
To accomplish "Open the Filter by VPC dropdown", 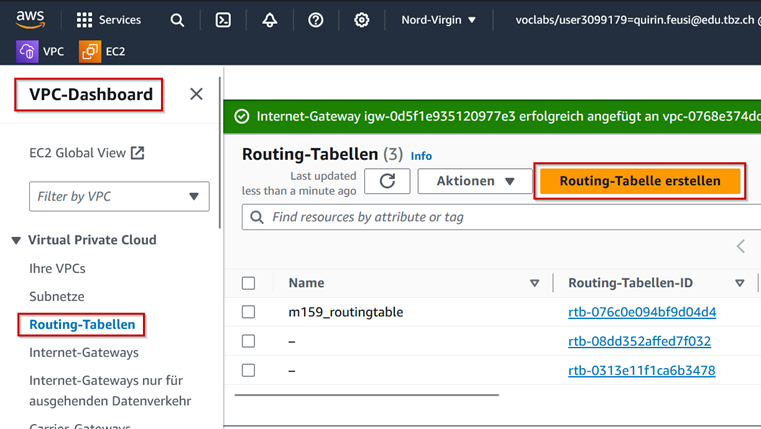I will (119, 197).
